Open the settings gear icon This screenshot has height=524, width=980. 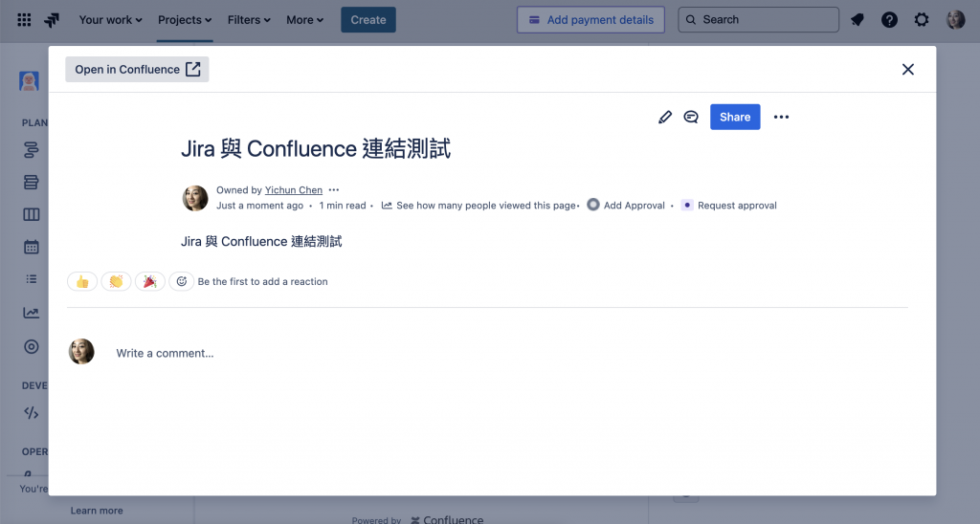922,20
